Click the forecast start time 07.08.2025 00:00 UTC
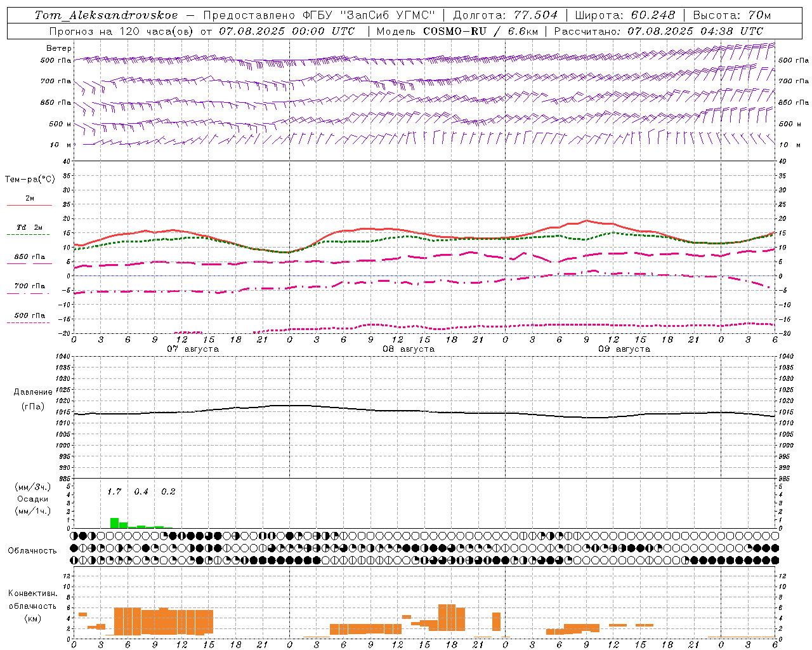This screenshot has height=650, width=812. coord(287,31)
